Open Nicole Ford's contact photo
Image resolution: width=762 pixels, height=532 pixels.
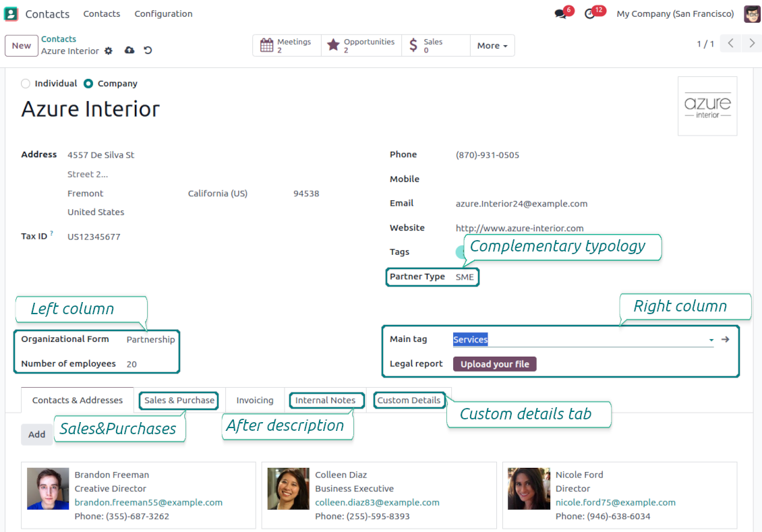click(x=529, y=488)
